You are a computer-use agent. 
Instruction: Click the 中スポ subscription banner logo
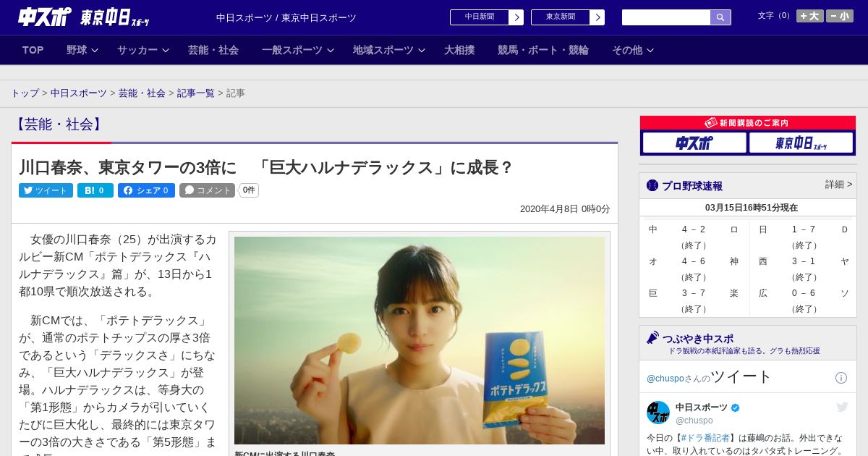[694, 143]
